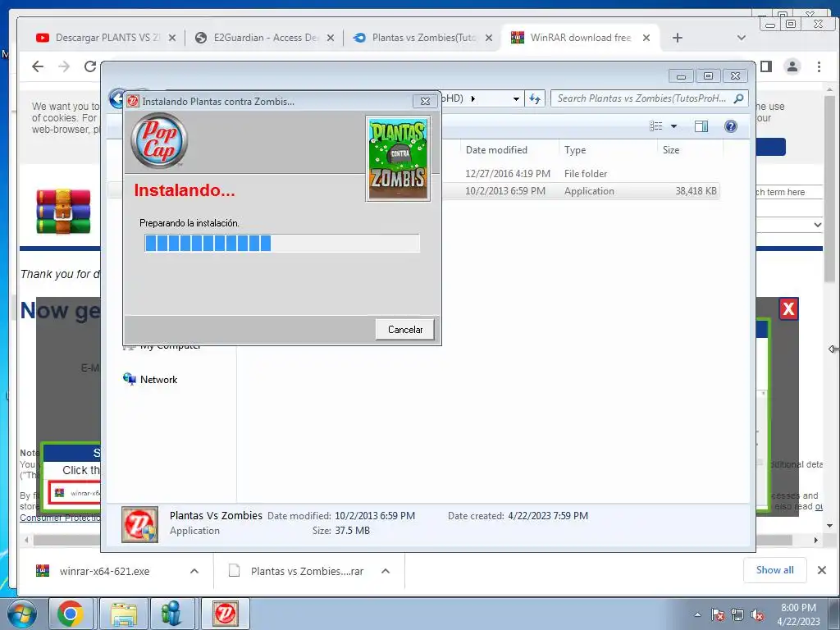The height and width of the screenshot is (630, 840).
Task: Click Plantas Vs Zombies details pane icon
Action: click(139, 524)
